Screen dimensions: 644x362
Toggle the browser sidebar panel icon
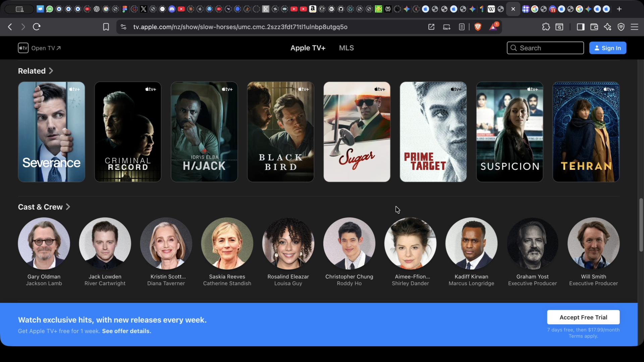pyautogui.click(x=581, y=27)
